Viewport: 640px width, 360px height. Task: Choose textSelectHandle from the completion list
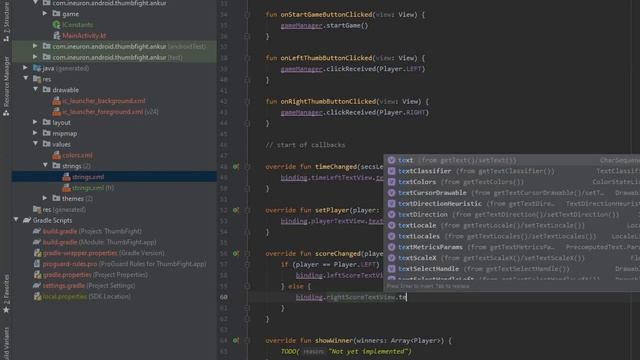click(x=512, y=269)
